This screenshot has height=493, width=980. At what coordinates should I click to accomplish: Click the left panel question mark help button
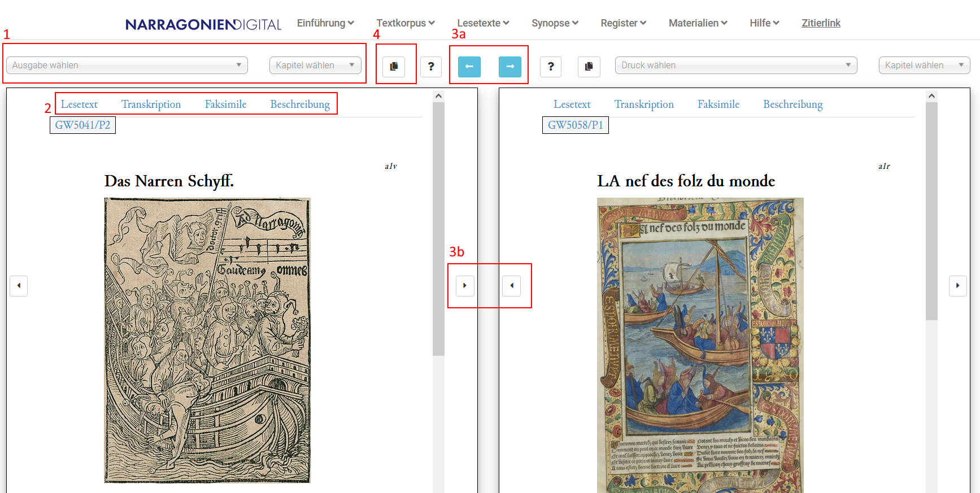431,66
